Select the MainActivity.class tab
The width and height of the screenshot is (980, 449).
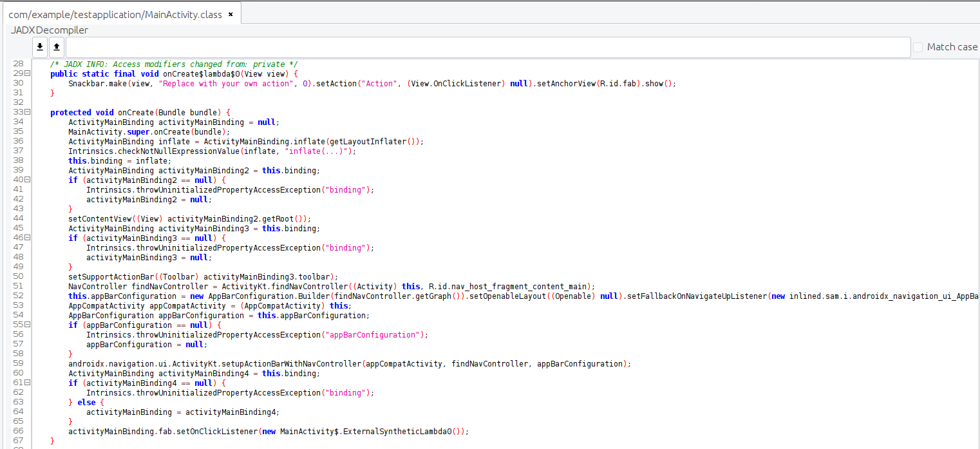[x=115, y=14]
